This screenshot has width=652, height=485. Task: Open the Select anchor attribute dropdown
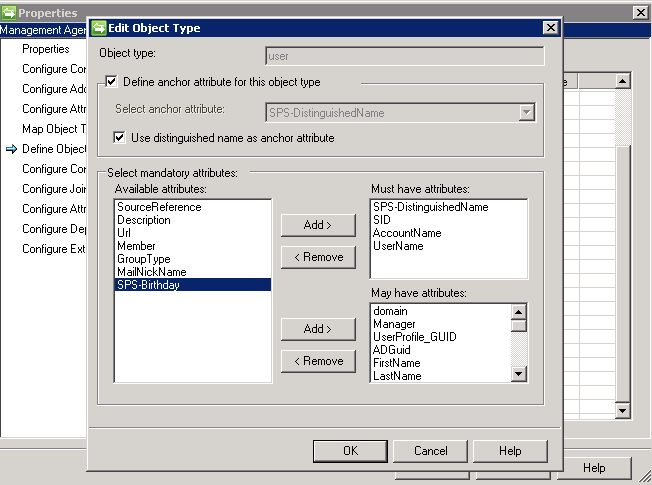pyautogui.click(x=526, y=112)
